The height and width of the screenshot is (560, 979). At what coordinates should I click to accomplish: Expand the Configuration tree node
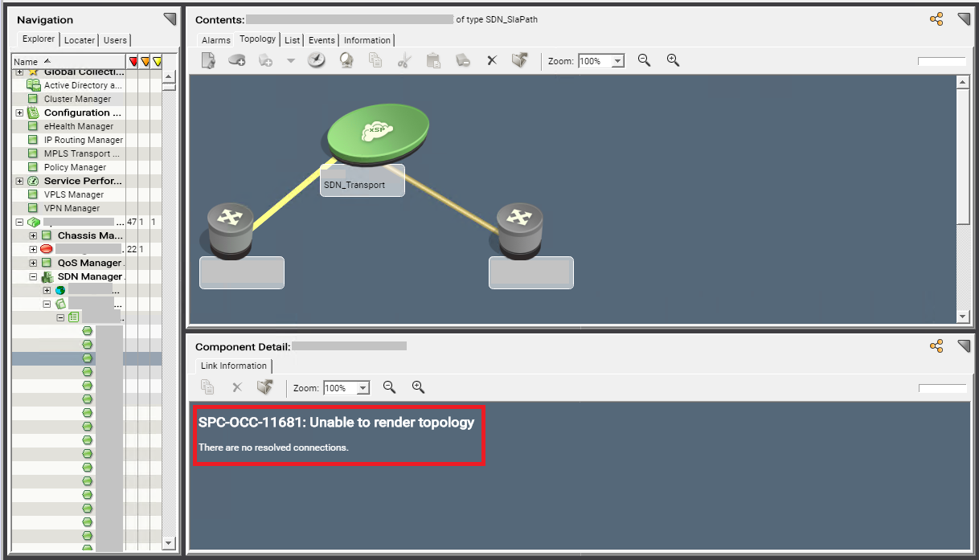[19, 112]
